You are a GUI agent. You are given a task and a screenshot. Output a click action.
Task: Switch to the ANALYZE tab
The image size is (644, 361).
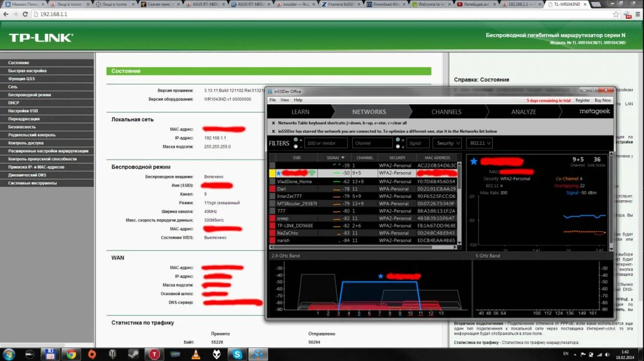click(524, 112)
